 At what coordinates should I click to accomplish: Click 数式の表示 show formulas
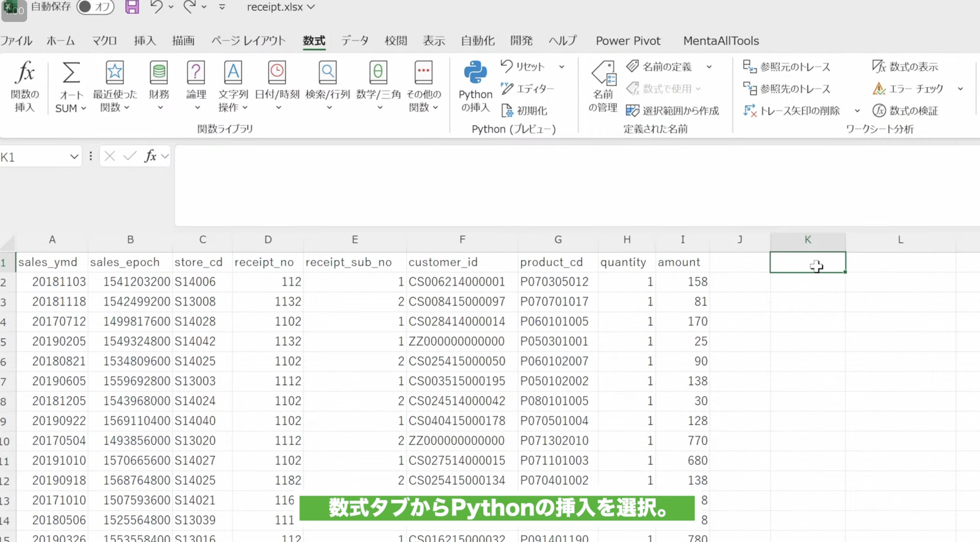906,67
